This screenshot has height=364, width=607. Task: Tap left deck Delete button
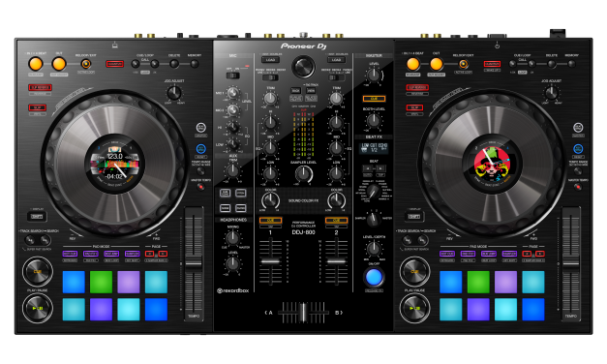pos(174,64)
